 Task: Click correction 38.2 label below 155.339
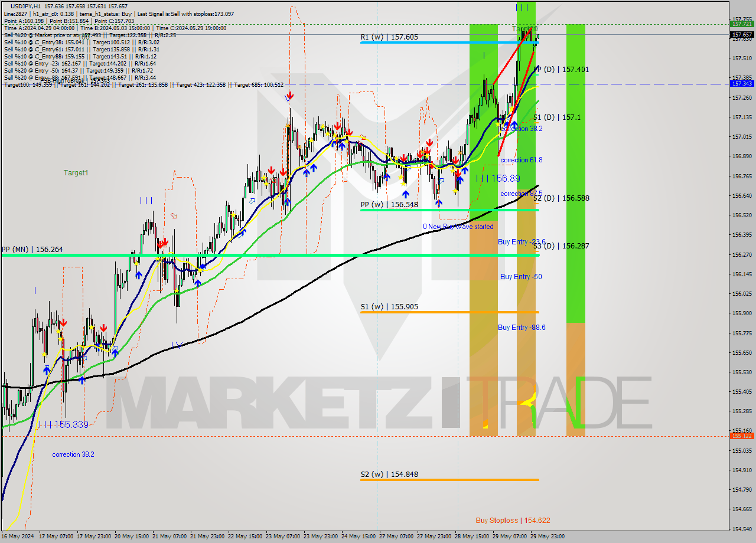(x=73, y=454)
